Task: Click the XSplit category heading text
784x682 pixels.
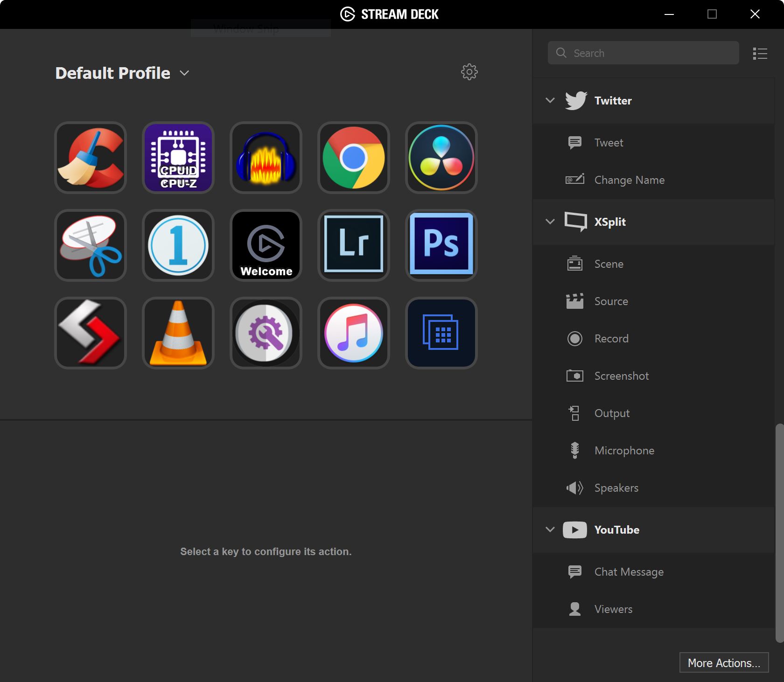Action: [x=610, y=222]
